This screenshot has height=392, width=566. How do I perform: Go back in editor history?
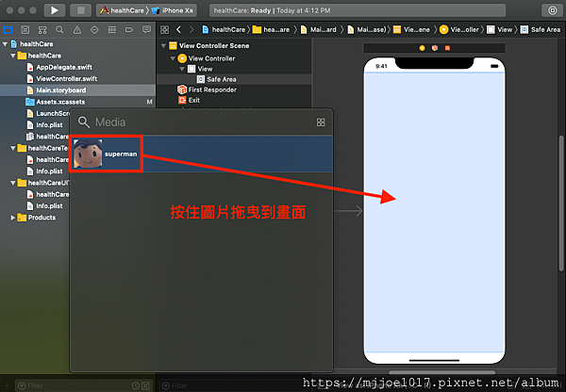tap(178, 29)
